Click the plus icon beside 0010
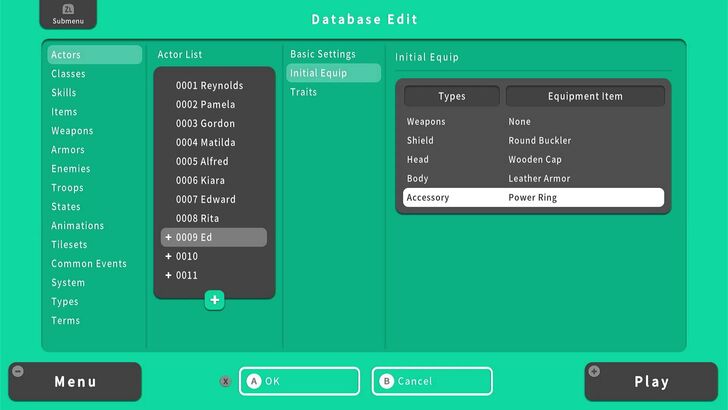 pos(169,256)
